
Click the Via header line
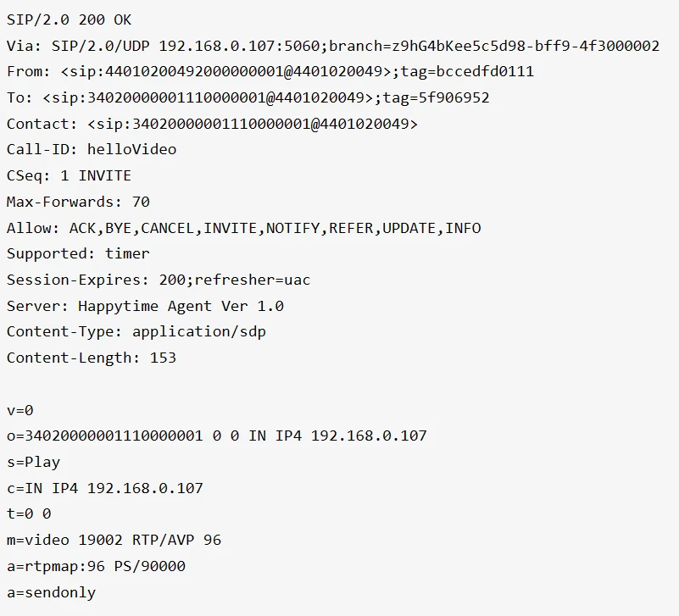332,46
